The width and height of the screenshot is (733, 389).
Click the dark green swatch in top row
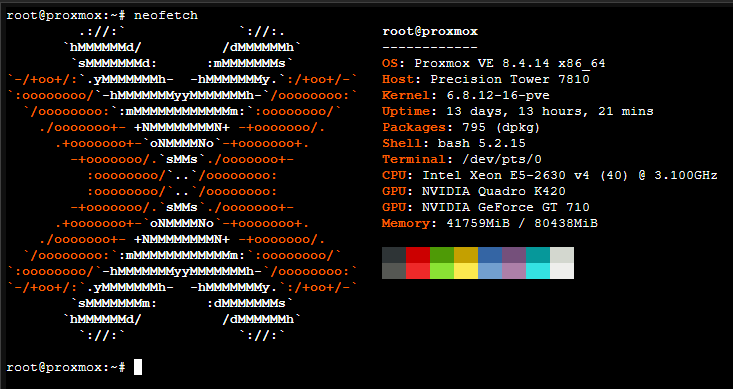(442, 255)
